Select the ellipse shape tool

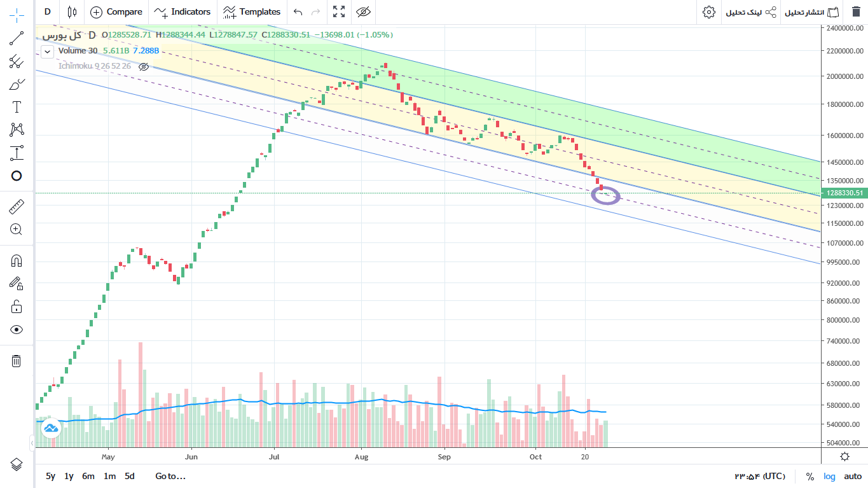[17, 176]
